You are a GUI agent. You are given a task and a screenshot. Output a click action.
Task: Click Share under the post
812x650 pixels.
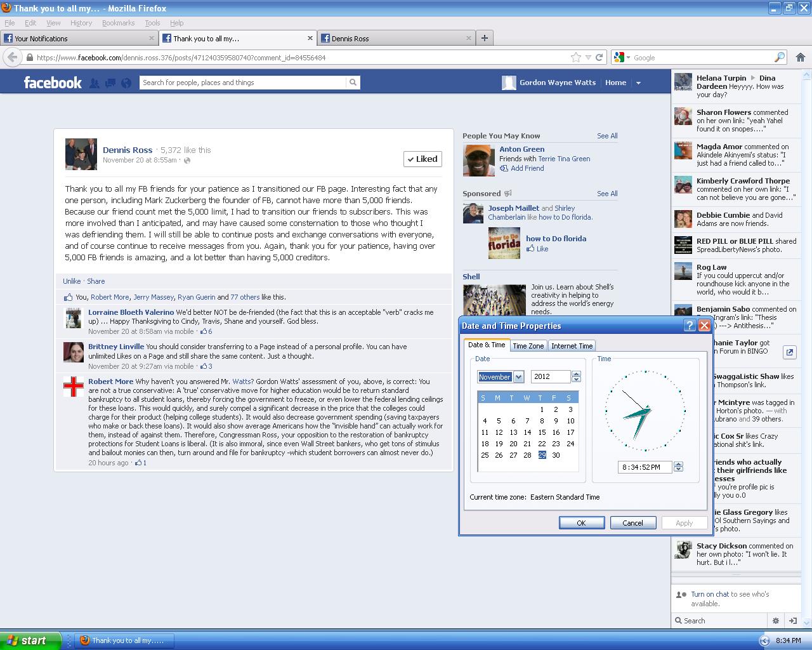tap(96, 281)
